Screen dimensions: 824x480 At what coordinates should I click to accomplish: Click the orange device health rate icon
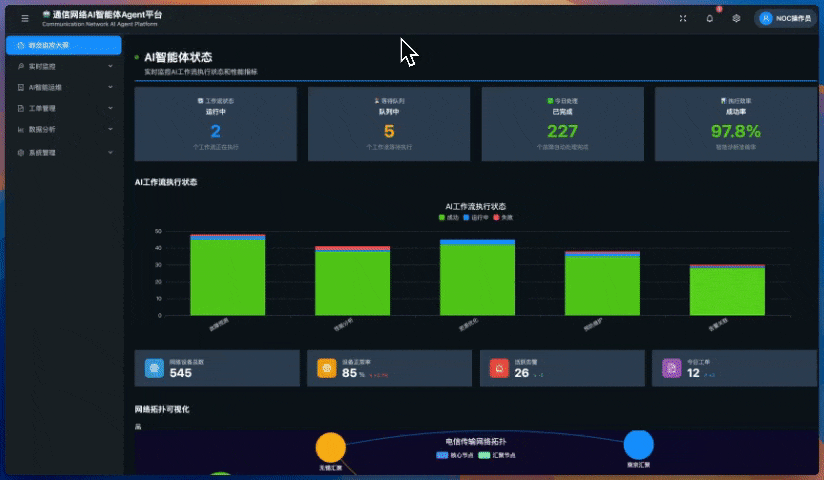(326, 368)
